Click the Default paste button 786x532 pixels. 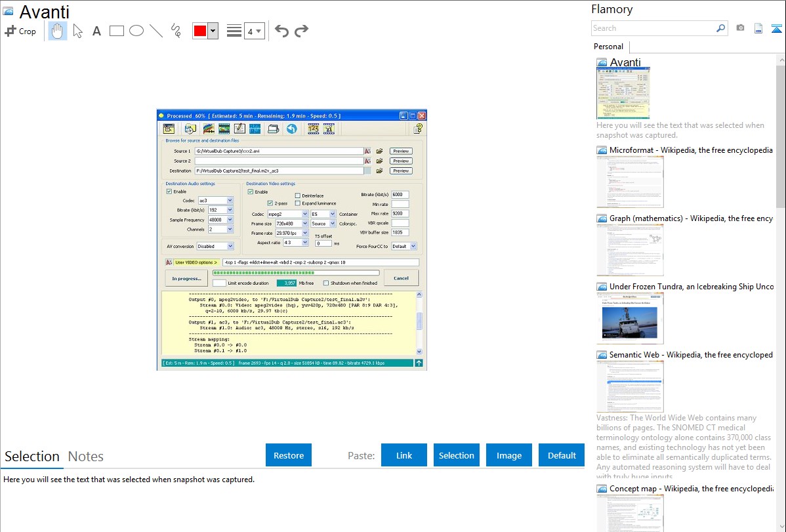562,455
